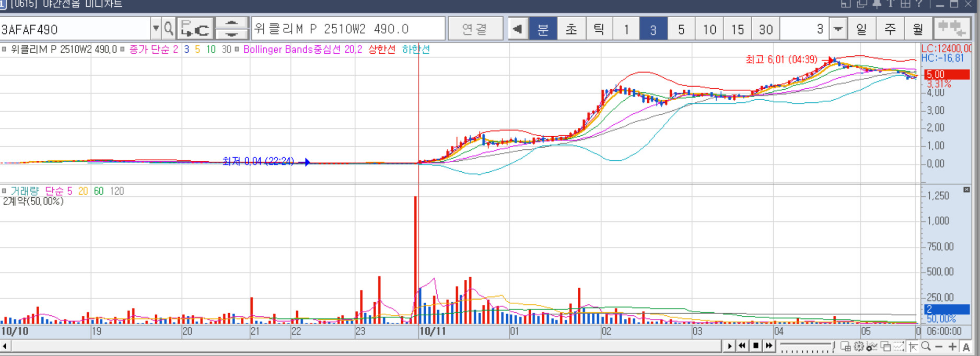This screenshot has width=980, height=356.
Task: Toggle the 거래량 volume indicator checkbox
Action: 4,191
